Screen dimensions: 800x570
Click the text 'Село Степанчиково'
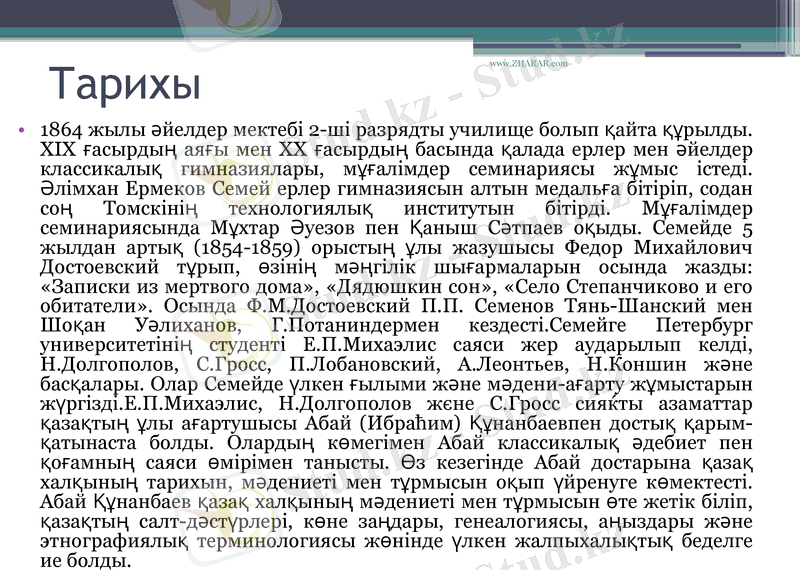(607, 287)
